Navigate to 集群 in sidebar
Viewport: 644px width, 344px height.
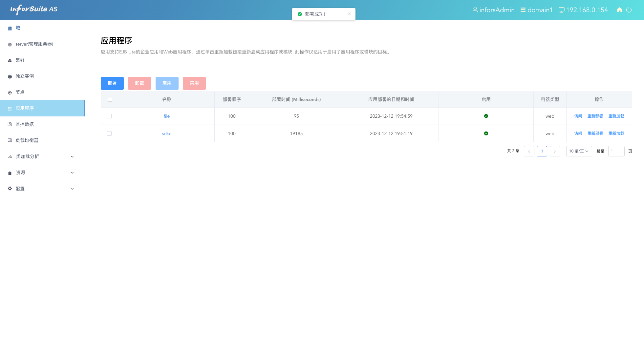(20, 60)
